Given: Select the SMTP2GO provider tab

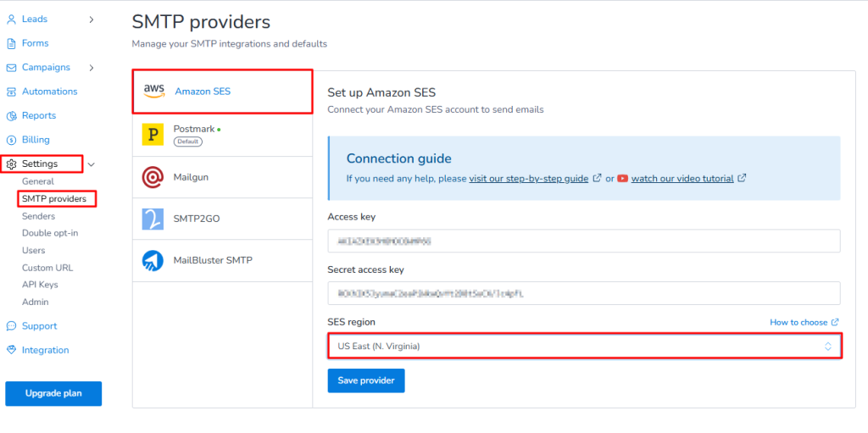Looking at the screenshot, I should click(x=223, y=219).
